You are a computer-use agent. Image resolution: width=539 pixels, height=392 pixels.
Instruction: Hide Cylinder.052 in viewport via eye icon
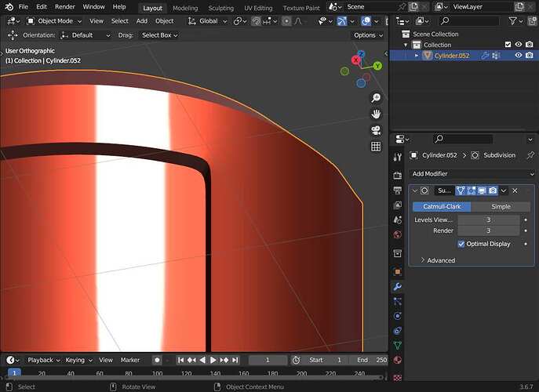click(x=519, y=56)
